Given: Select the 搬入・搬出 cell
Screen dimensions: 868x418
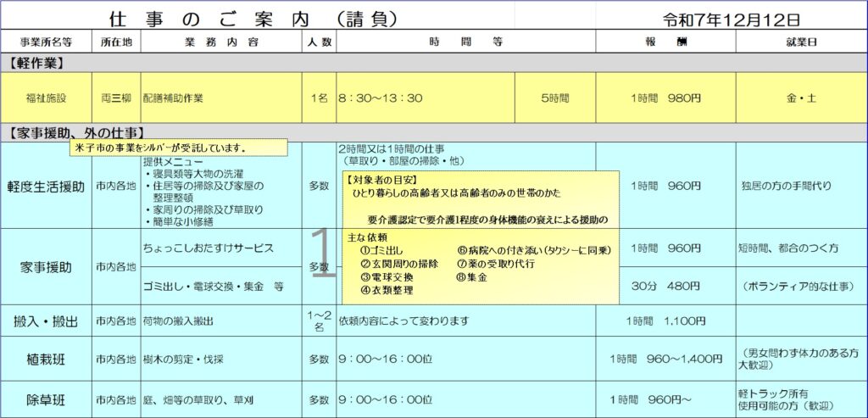Looking at the screenshot, I should (x=46, y=321).
